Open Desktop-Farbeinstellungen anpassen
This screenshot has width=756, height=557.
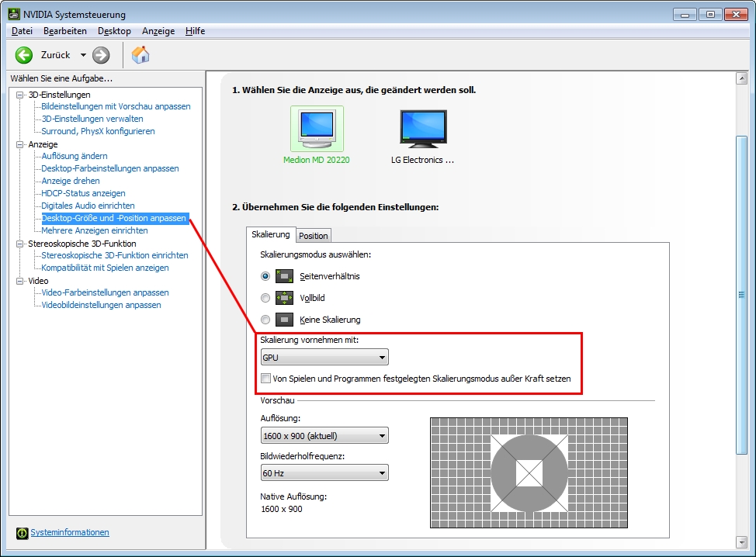coord(110,168)
